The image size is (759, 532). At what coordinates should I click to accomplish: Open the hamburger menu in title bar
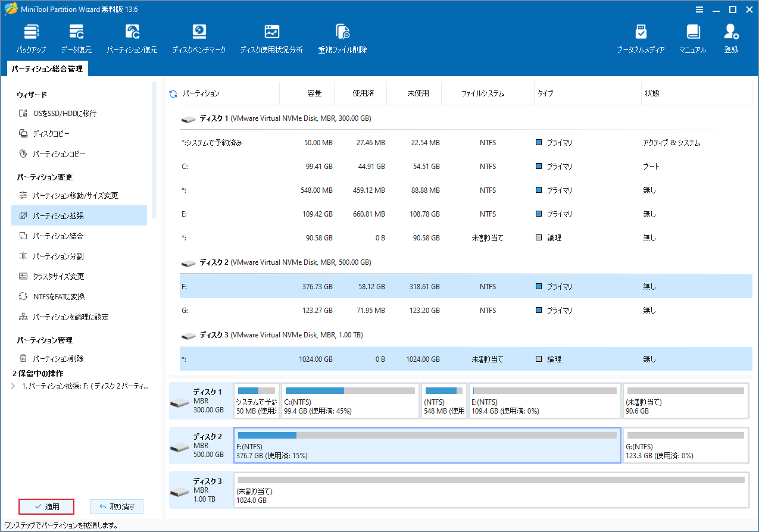pyautogui.click(x=699, y=10)
